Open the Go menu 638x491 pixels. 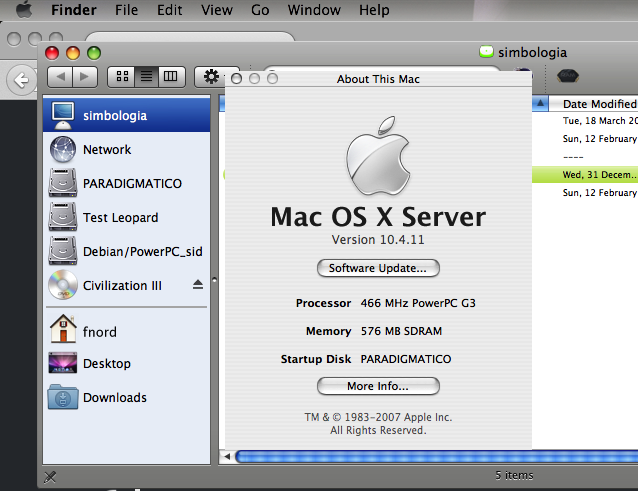[x=260, y=10]
